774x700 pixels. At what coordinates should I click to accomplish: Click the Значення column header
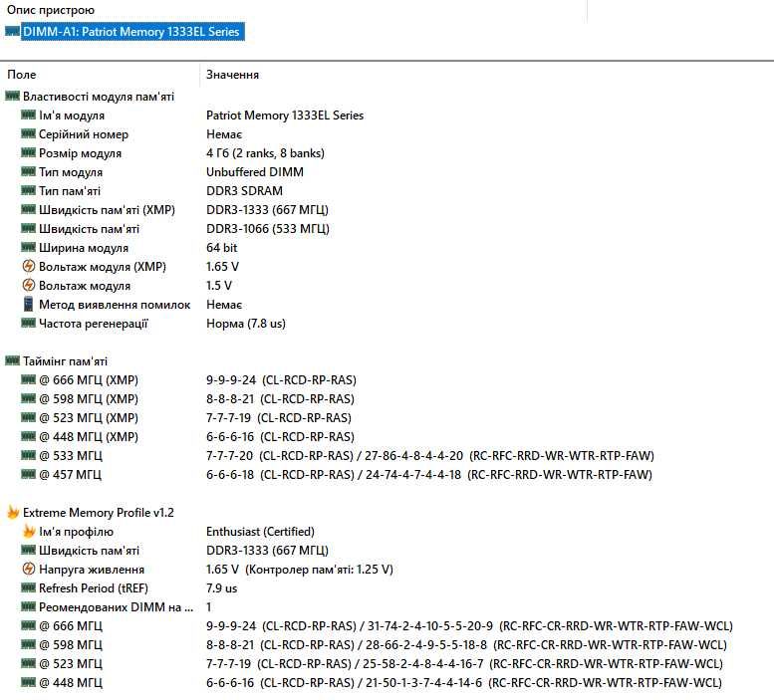[x=232, y=75]
